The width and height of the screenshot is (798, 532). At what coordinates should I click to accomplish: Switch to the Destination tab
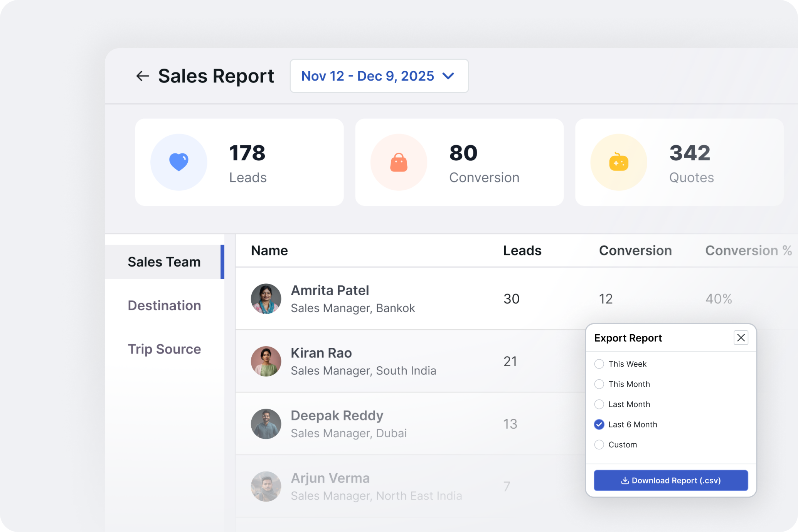coord(164,305)
